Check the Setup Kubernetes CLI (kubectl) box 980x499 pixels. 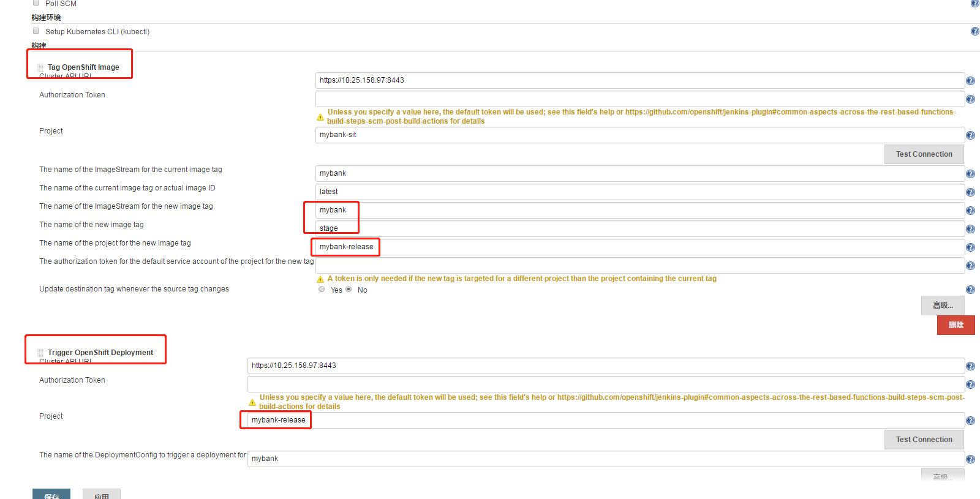click(x=36, y=31)
